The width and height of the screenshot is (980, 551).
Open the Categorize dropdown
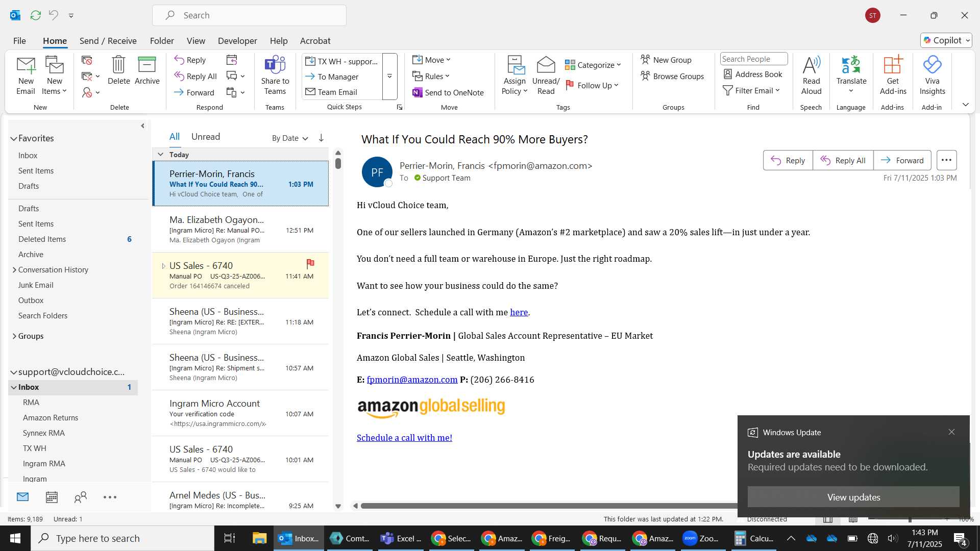click(593, 65)
